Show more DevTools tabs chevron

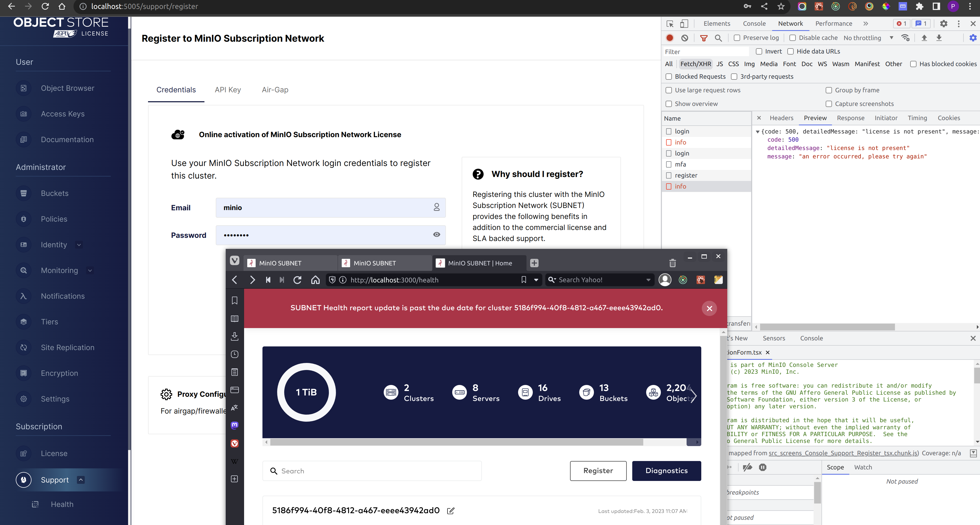click(866, 24)
